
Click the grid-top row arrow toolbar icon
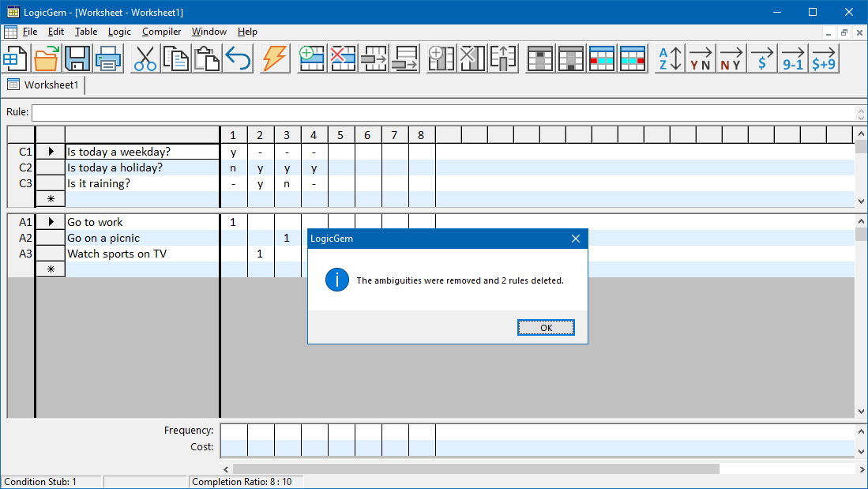(x=374, y=58)
